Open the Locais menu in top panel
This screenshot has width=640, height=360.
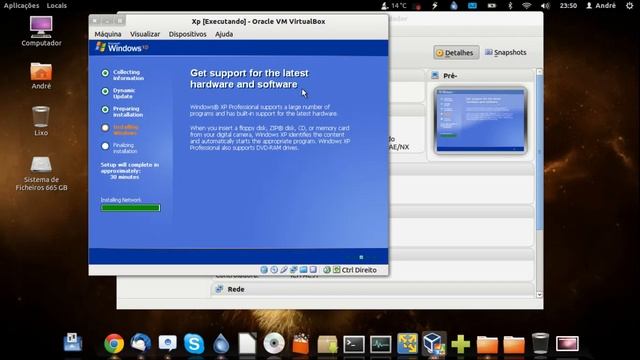57,5
